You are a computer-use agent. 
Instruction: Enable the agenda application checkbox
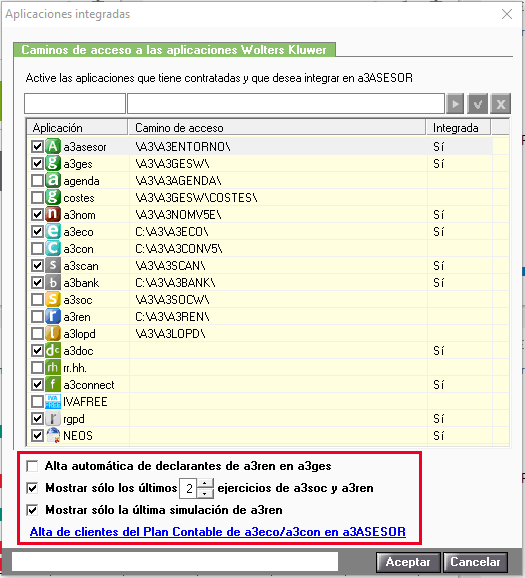click(37, 181)
